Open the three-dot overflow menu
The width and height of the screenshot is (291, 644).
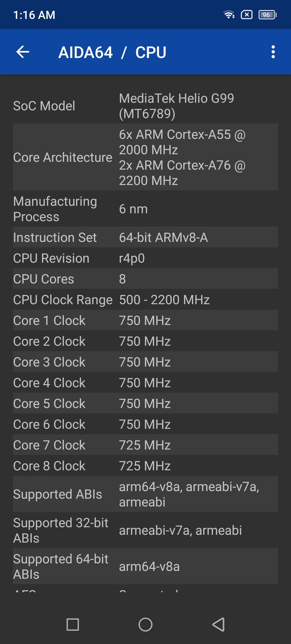click(x=273, y=52)
